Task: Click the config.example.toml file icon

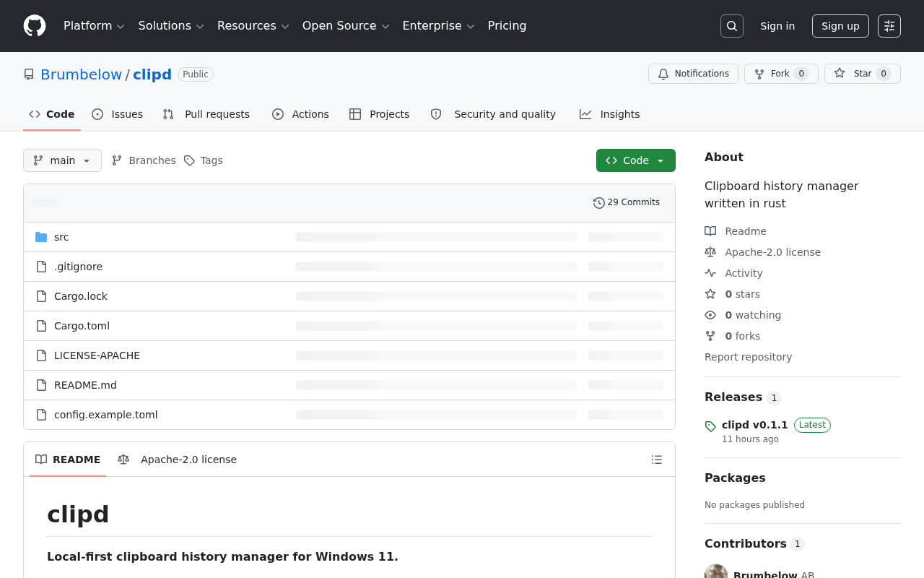Action: (x=41, y=415)
